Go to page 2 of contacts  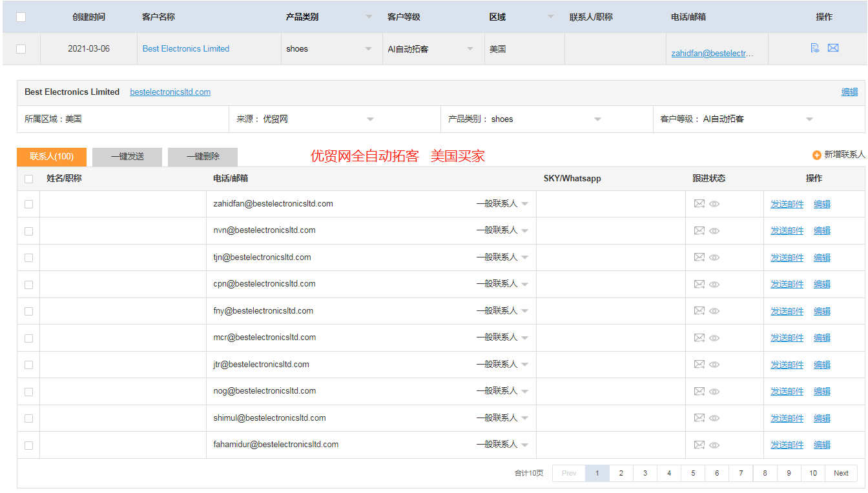tap(621, 473)
